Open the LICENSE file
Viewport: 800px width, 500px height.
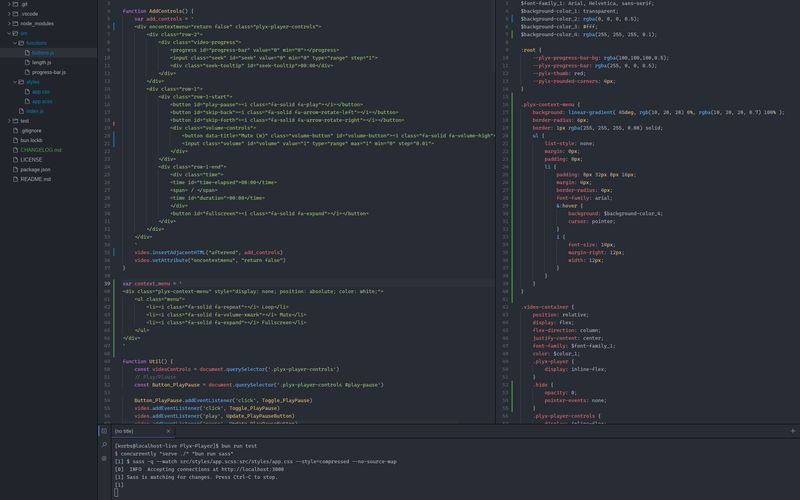31,160
